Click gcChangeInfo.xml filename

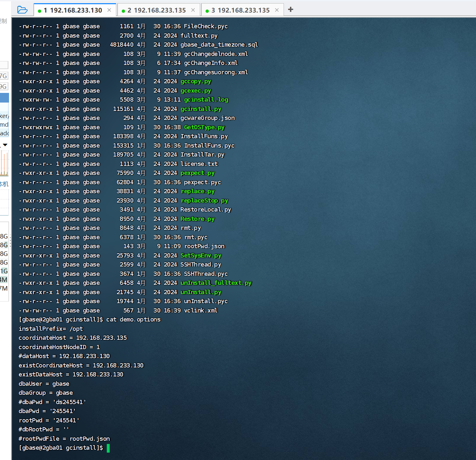211,63
